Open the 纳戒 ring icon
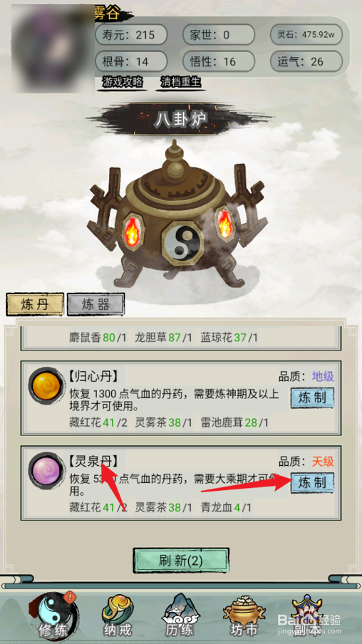Image resolution: width=362 pixels, height=644 pixels. (118, 617)
